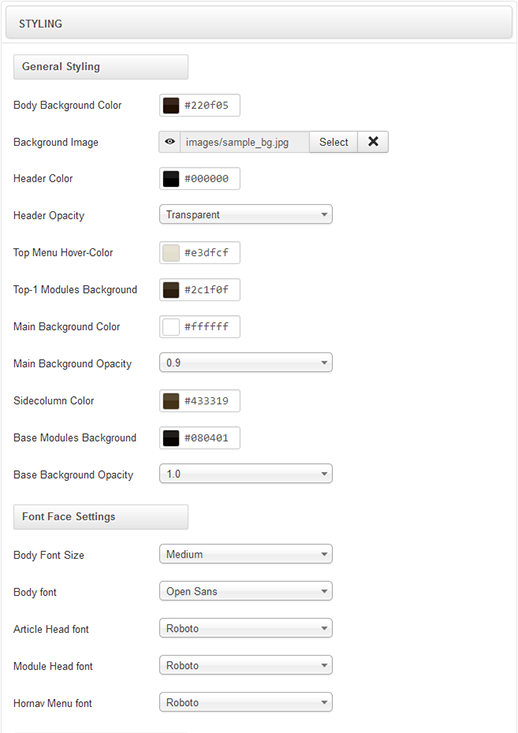Expand Header Opacity dropdown

(246, 215)
